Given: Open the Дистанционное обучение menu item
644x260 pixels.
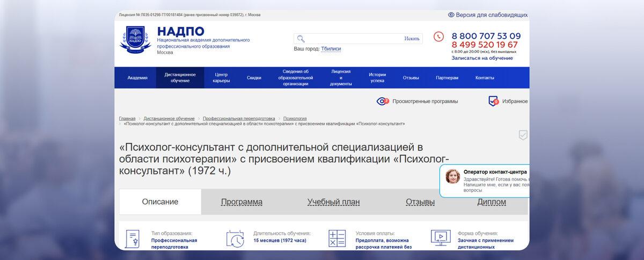Looking at the screenshot, I should pyautogui.click(x=180, y=78).
